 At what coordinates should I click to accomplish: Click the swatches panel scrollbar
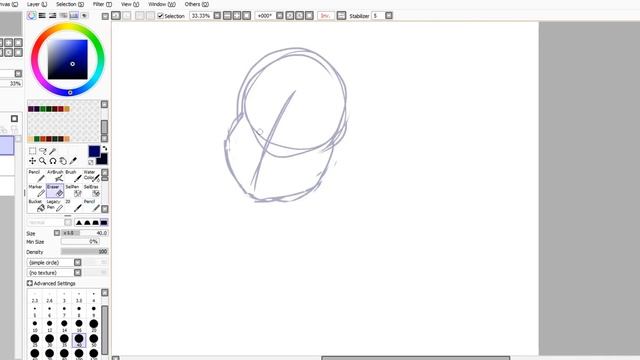[x=104, y=127]
